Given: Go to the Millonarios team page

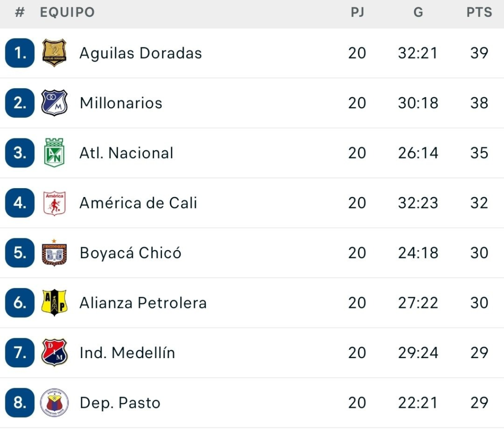Looking at the screenshot, I should coord(121,103).
